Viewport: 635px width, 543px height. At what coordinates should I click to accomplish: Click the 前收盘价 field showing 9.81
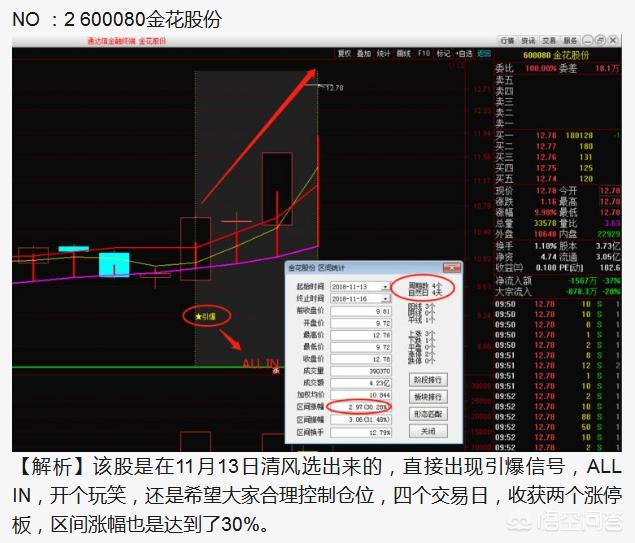click(x=361, y=311)
